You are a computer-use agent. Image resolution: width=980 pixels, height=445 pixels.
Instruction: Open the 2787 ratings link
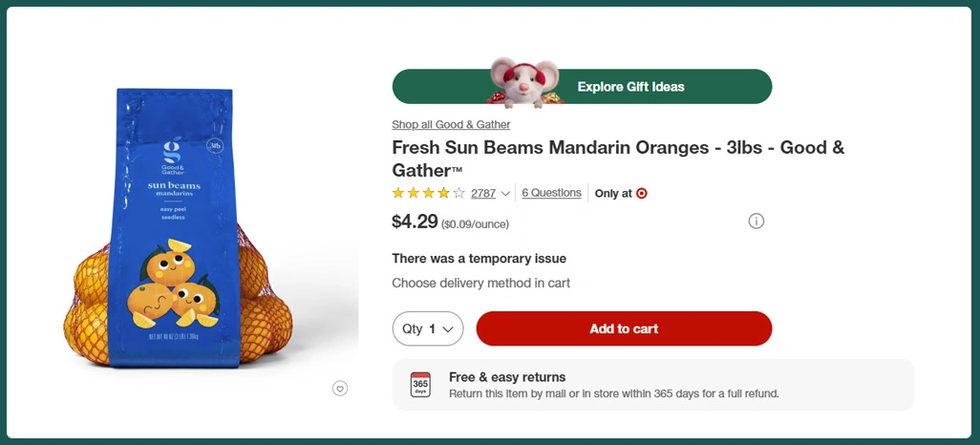483,193
